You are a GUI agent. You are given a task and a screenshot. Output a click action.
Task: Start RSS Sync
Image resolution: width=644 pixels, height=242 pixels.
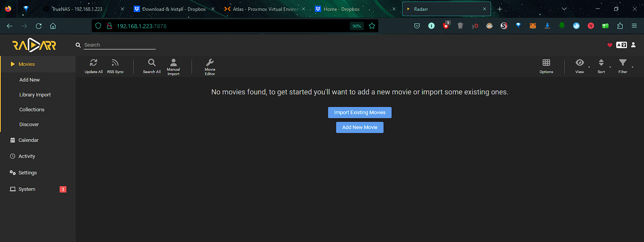pos(115,66)
